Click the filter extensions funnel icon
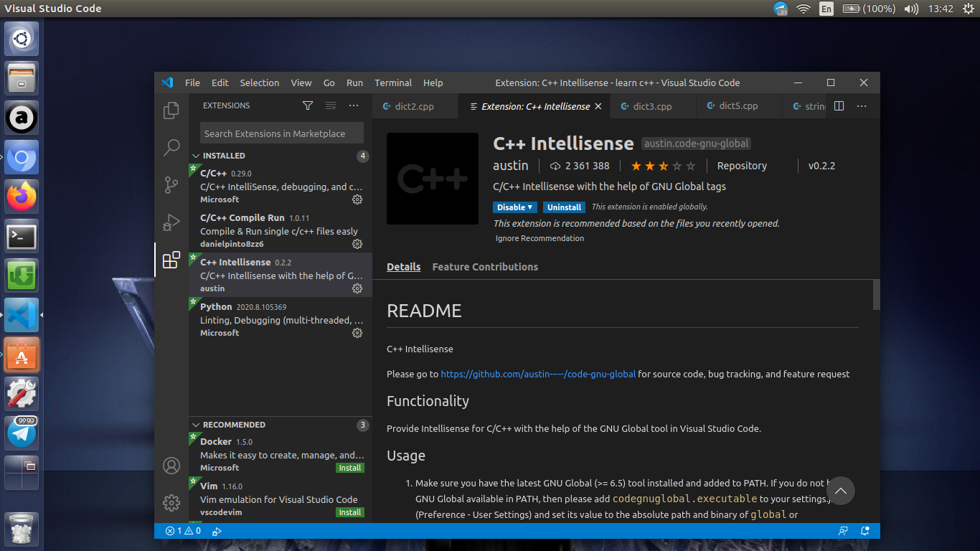Screen dimensions: 980x551 click(x=308, y=105)
